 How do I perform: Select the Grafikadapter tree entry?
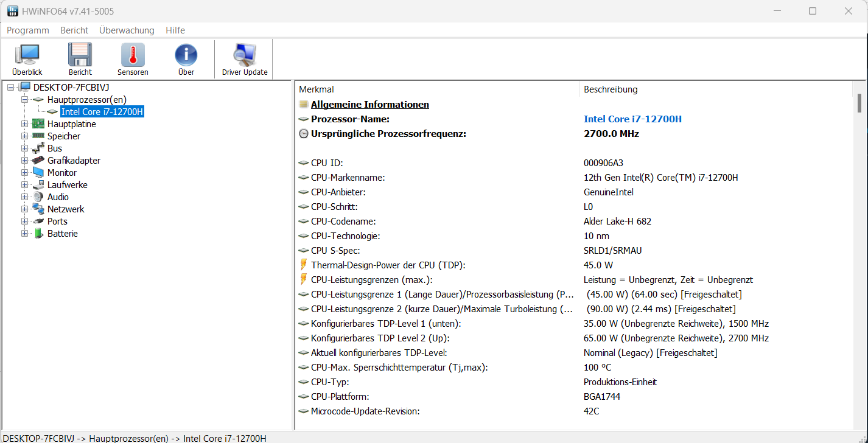[x=74, y=161]
